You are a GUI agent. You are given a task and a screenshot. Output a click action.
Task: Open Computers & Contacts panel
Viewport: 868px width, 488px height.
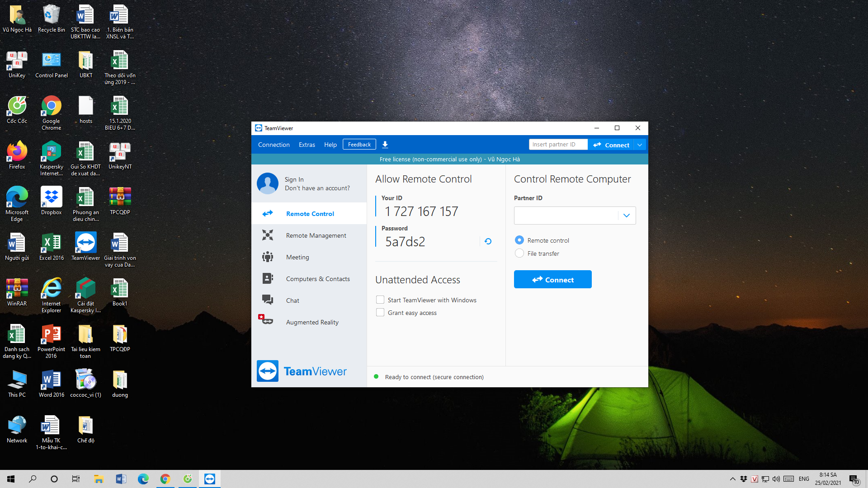pos(317,279)
